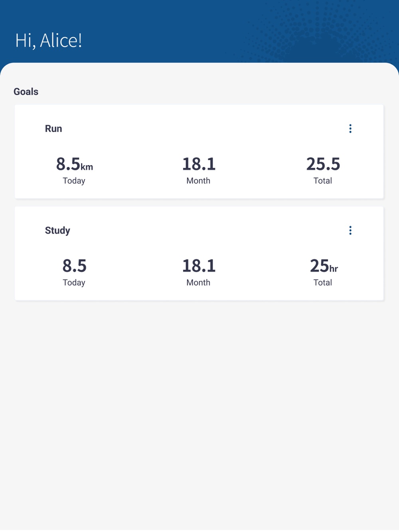The image size is (399, 532).
Task: Tap Study's 8.5 Today value
Action: coord(74,266)
